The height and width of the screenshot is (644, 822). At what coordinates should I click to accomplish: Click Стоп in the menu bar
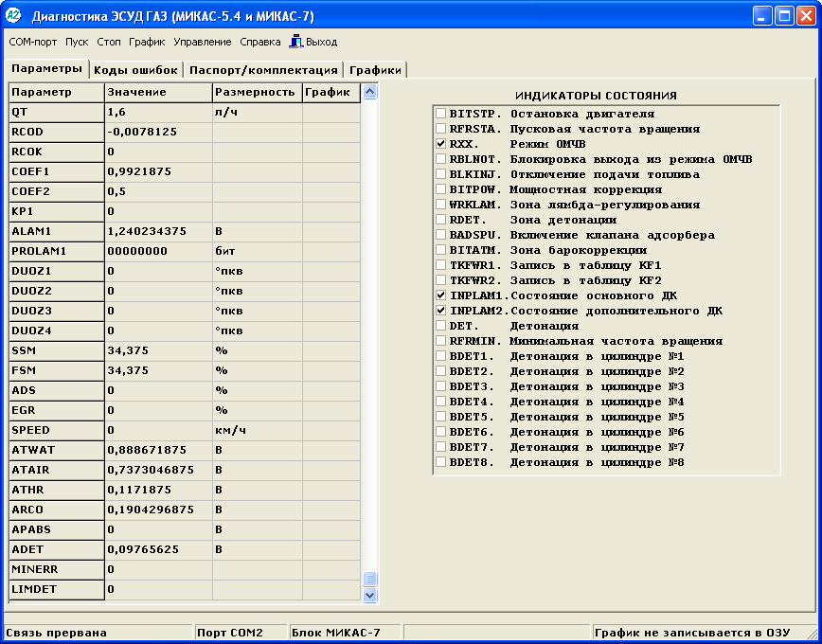(x=109, y=42)
